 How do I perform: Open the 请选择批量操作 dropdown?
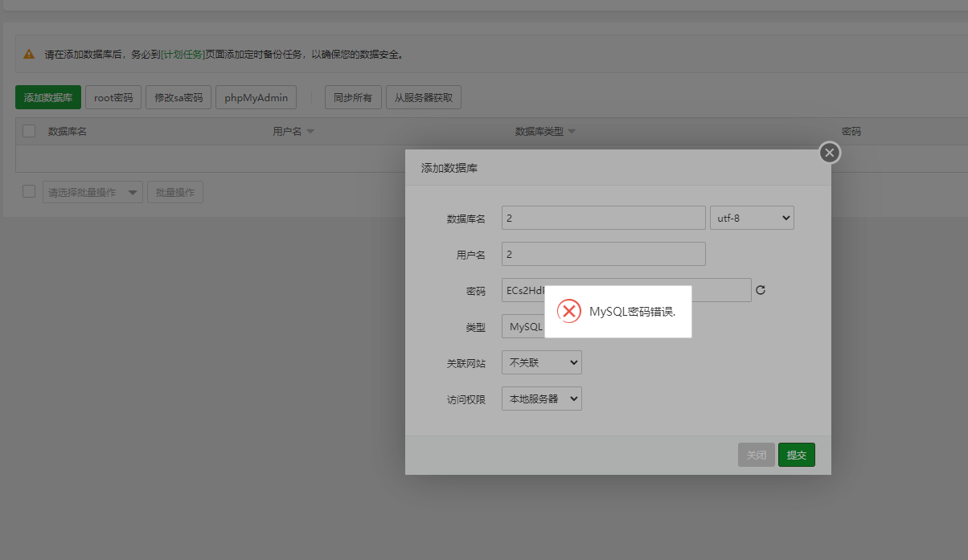point(92,192)
